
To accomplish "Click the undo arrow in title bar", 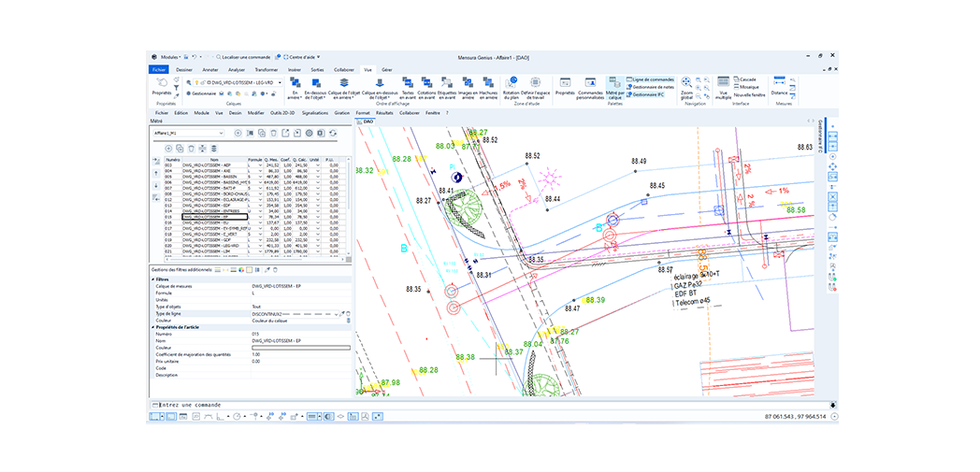I will click(195, 57).
